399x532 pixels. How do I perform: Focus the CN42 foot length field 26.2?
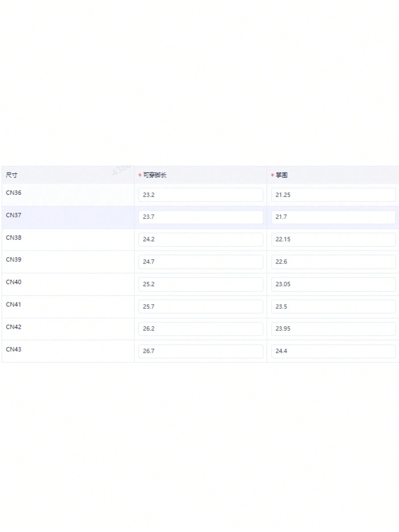click(x=200, y=329)
